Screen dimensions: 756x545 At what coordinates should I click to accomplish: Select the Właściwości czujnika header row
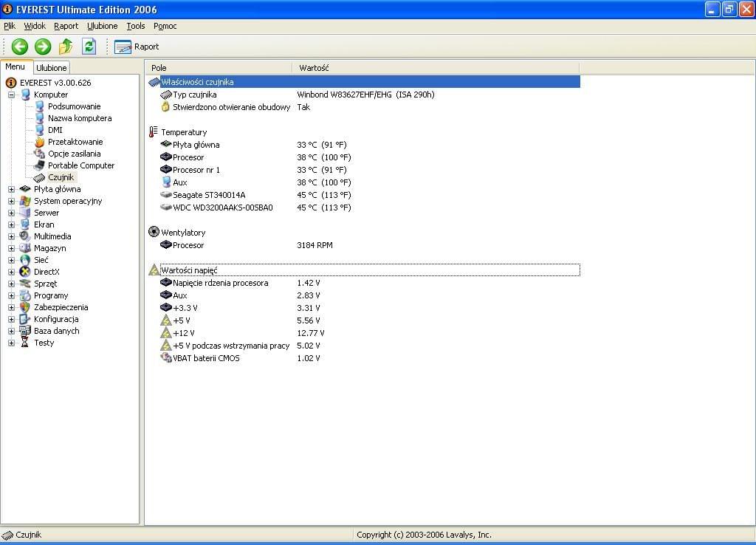point(364,82)
